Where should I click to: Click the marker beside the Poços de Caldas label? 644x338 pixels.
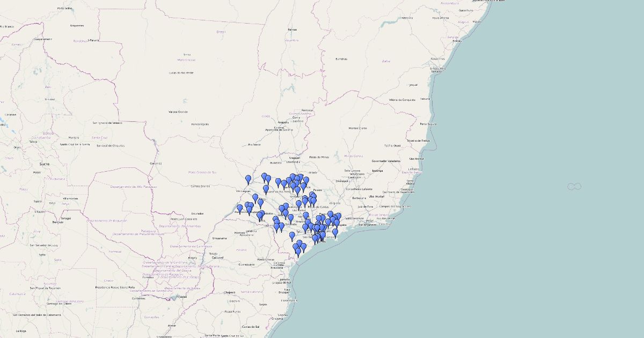[313, 202]
